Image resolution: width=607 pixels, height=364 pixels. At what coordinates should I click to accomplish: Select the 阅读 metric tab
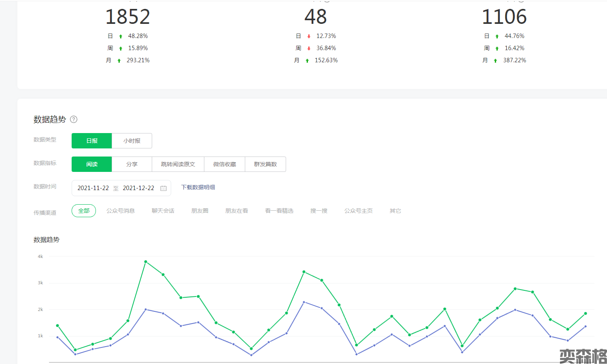tap(92, 164)
